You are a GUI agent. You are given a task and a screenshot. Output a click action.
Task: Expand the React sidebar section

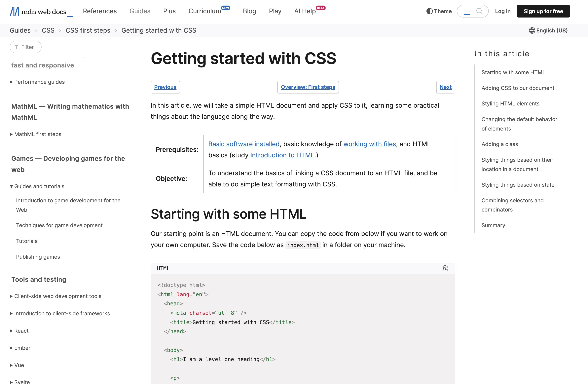tap(21, 331)
